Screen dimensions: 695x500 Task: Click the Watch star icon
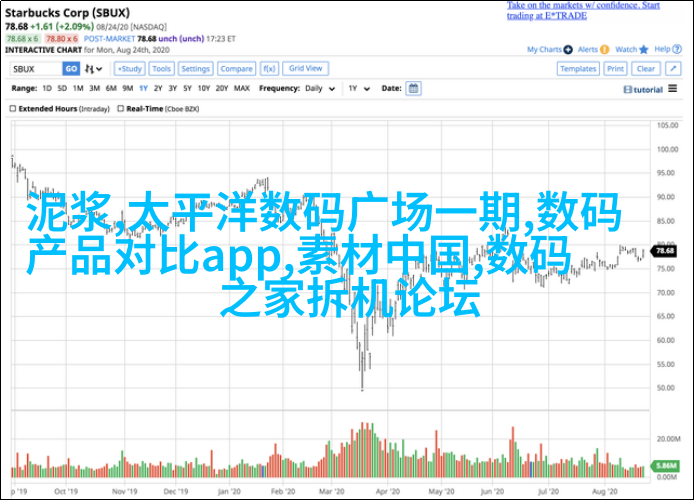(x=644, y=50)
